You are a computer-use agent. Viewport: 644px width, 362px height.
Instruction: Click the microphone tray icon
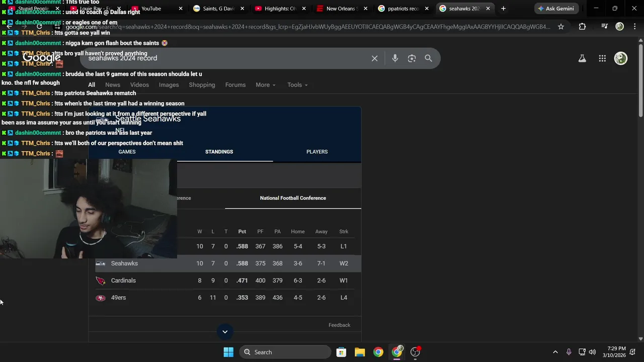pos(569,352)
